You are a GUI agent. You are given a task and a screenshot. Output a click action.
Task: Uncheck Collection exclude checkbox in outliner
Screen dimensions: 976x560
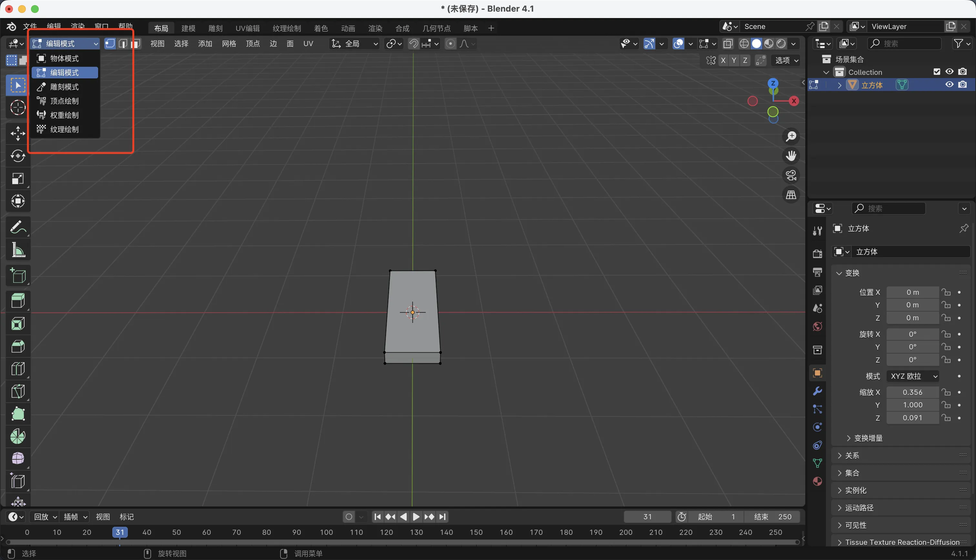click(937, 72)
